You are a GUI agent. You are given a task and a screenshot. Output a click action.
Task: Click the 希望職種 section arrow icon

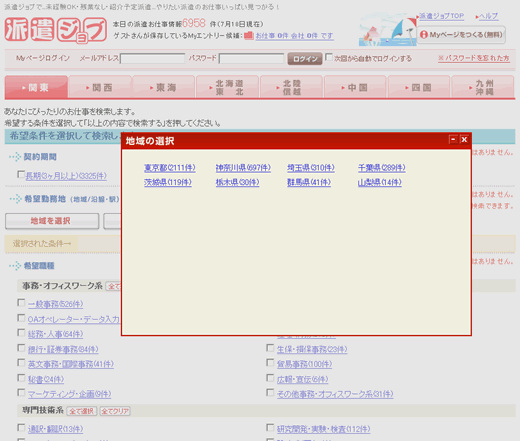(15, 266)
